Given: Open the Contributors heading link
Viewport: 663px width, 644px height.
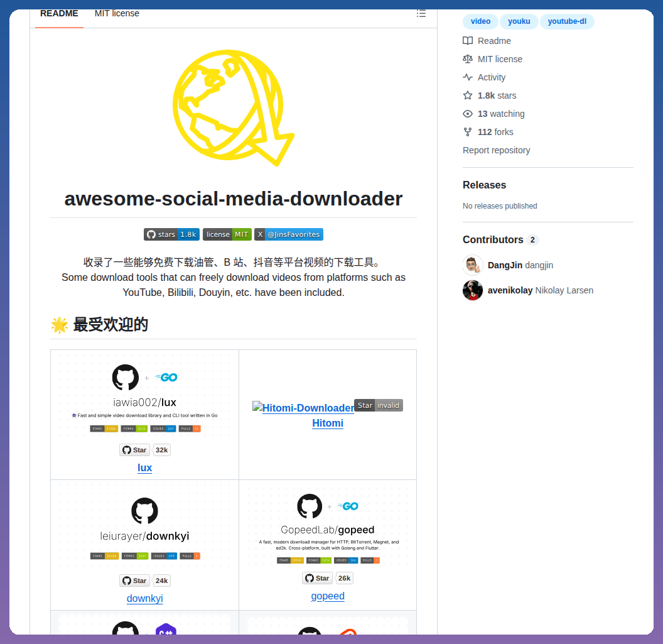Looking at the screenshot, I should pos(493,239).
